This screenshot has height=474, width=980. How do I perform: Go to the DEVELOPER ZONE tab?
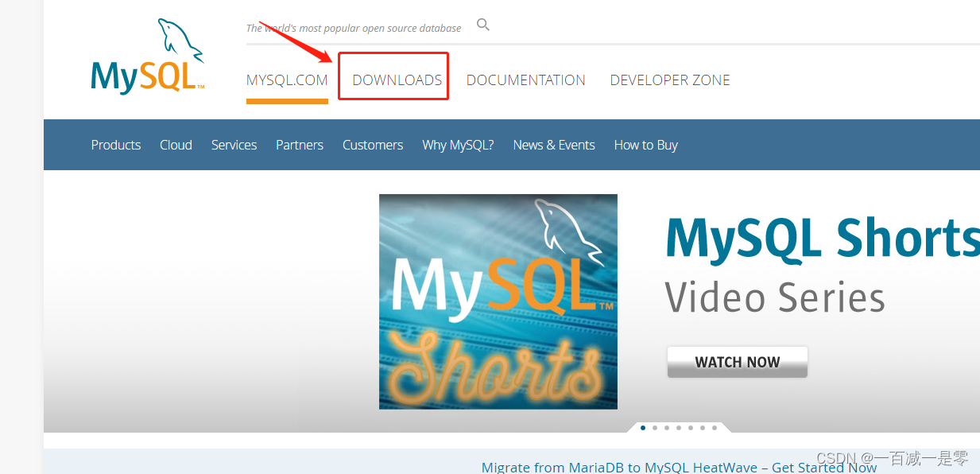click(x=670, y=80)
